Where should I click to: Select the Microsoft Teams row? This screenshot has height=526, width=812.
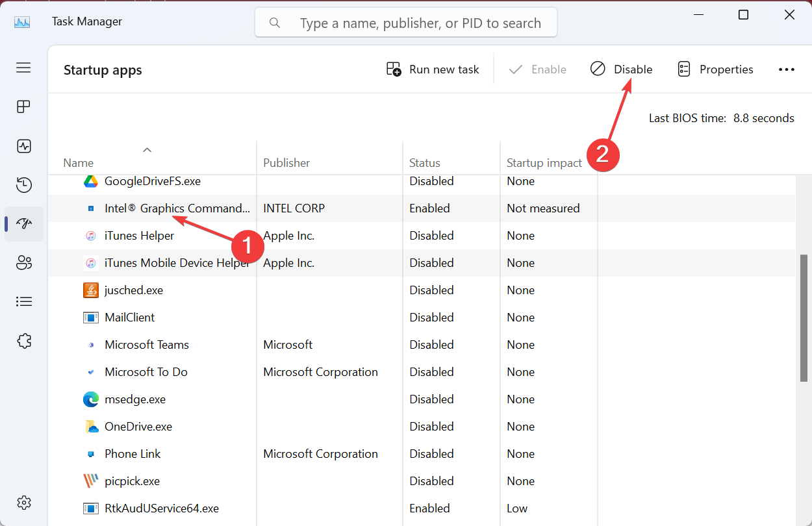[147, 345]
